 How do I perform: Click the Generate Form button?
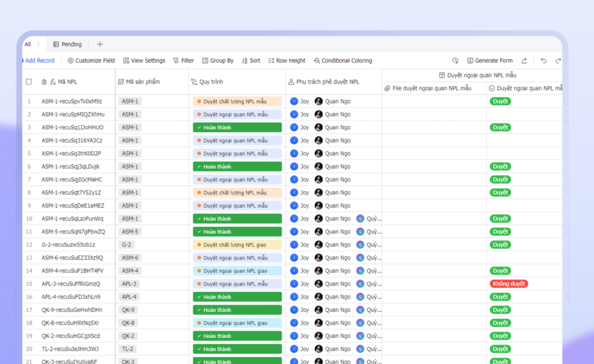coord(490,61)
